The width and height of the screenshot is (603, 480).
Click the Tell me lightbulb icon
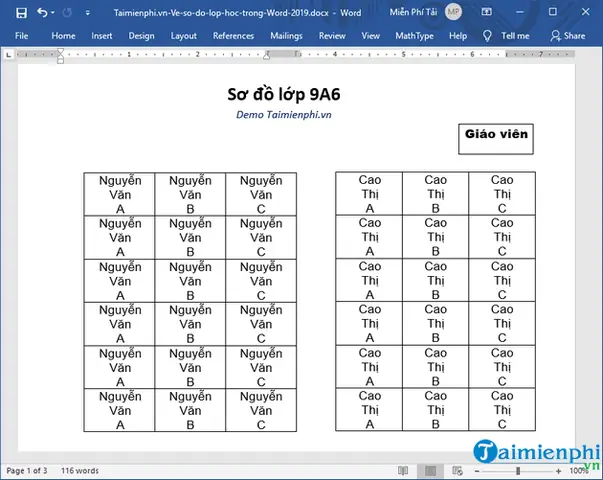487,36
